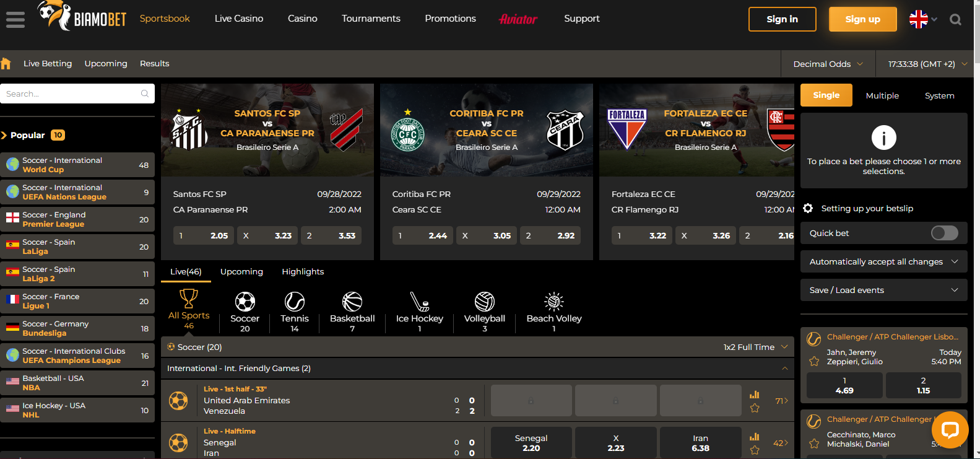The width and height of the screenshot is (980, 459).
Task: Open the live chat bubble icon
Action: [950, 429]
